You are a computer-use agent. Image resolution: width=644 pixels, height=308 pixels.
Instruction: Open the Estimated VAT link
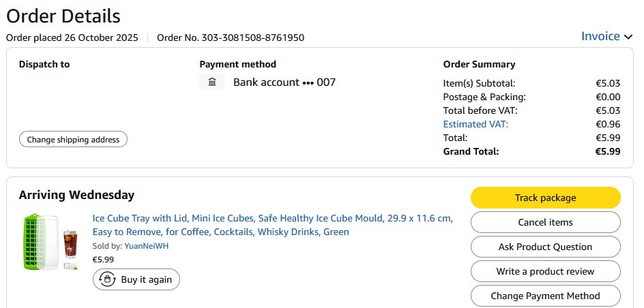pyautogui.click(x=475, y=124)
